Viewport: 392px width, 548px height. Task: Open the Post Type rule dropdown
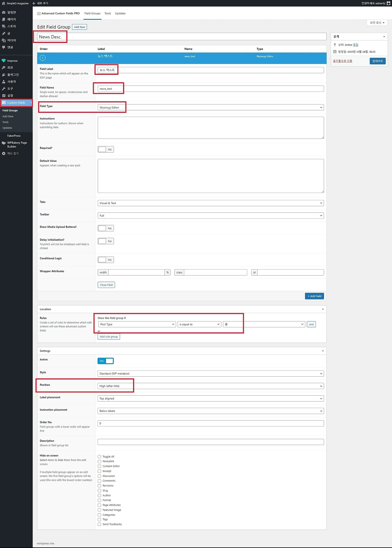(x=137, y=324)
